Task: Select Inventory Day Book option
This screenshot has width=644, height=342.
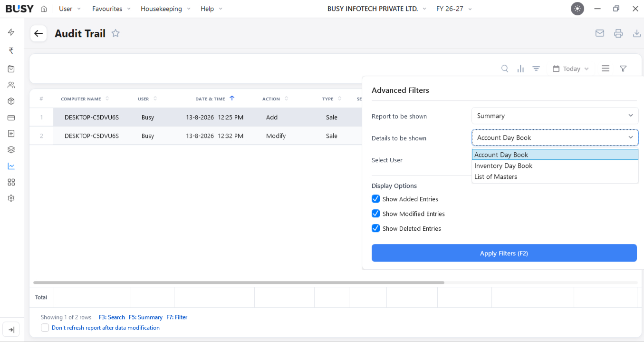Action: click(555, 166)
